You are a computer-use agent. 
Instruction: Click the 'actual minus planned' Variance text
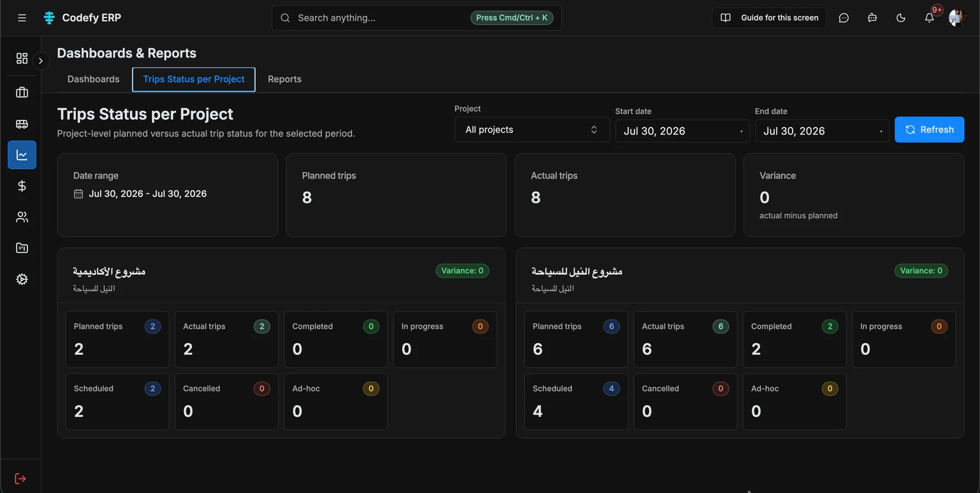(x=798, y=216)
